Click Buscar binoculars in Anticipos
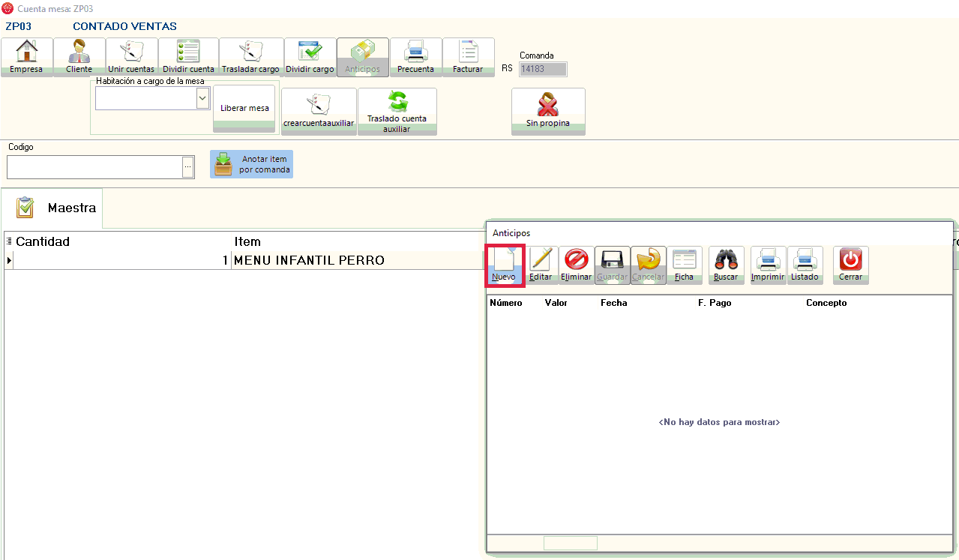Viewport: 959px width, 560px height. [x=726, y=265]
